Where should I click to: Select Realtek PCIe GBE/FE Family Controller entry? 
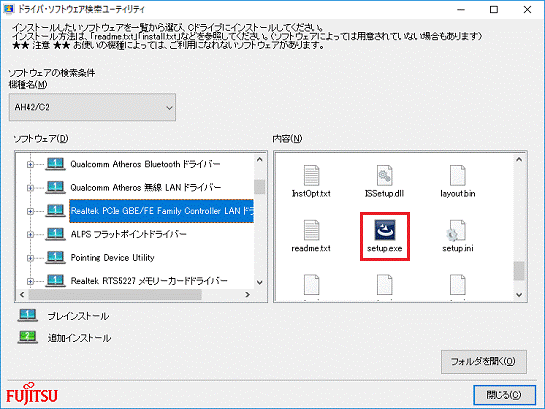(x=162, y=211)
